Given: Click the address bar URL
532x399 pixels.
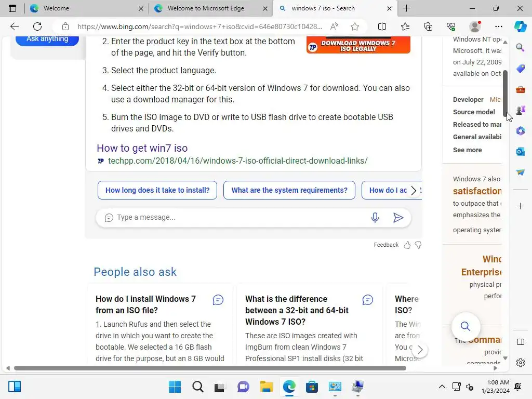Looking at the screenshot, I should pos(199,26).
